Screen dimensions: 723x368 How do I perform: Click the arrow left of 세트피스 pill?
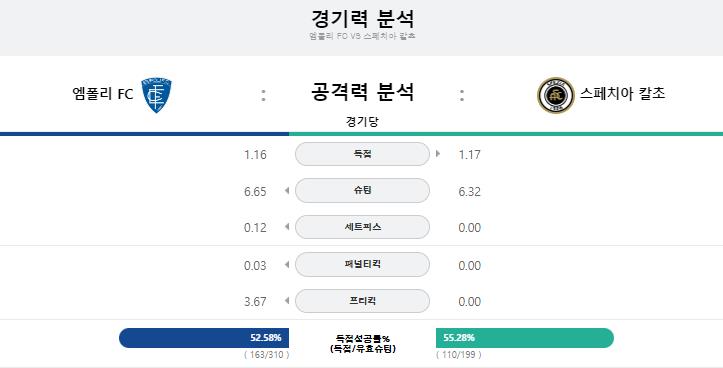point(287,227)
